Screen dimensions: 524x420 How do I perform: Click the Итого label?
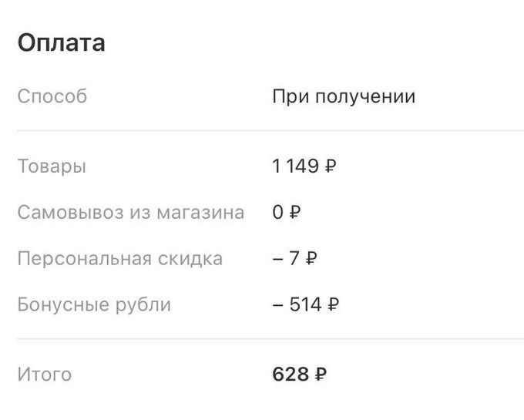(x=45, y=375)
